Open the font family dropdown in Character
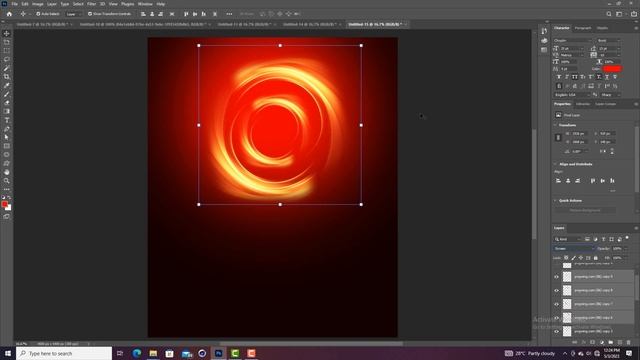This screenshot has width=640, height=360. tap(573, 40)
